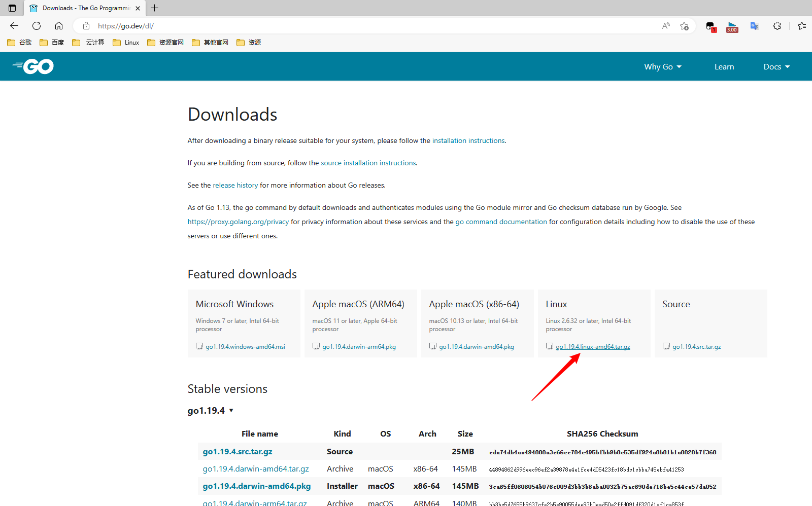The height and width of the screenshot is (506, 812).
Task: Add this page to favorites star icon
Action: point(684,26)
